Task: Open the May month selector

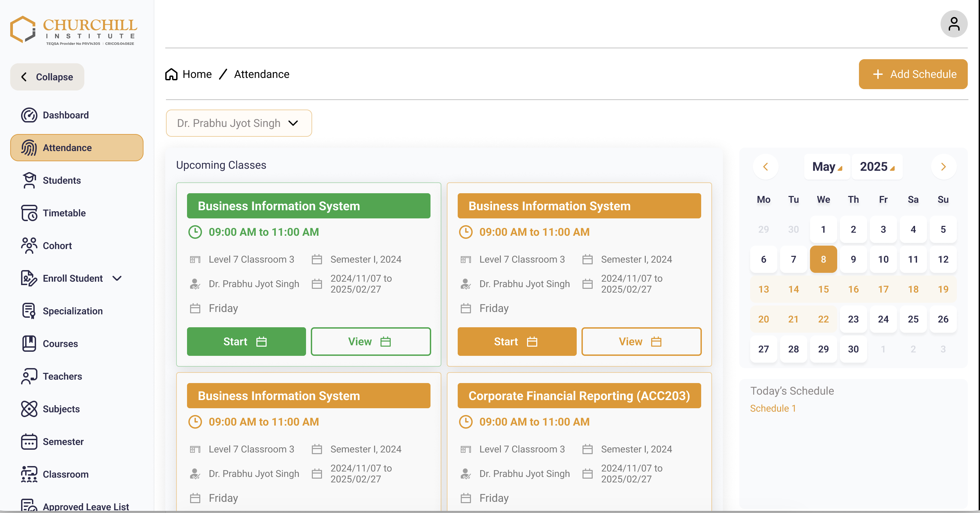Action: pyautogui.click(x=827, y=167)
